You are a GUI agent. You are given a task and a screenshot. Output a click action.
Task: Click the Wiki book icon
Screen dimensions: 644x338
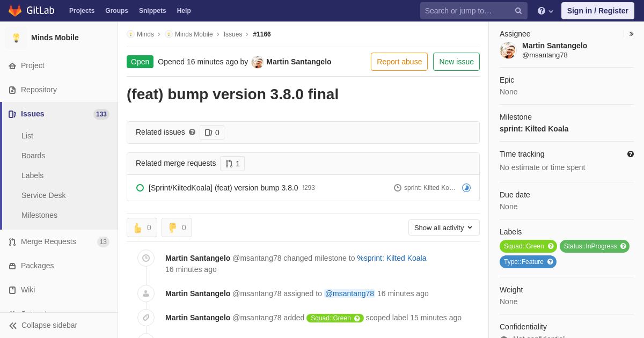pyautogui.click(x=12, y=290)
